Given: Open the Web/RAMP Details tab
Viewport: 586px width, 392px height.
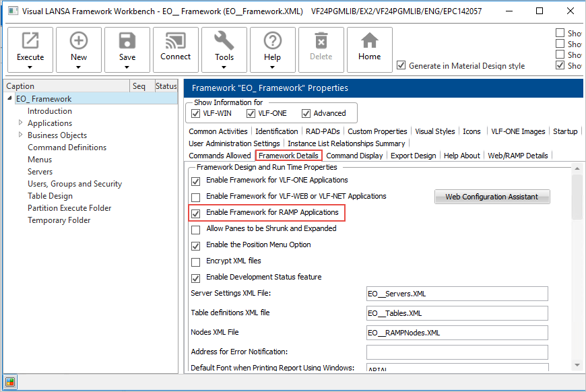Looking at the screenshot, I should [517, 156].
